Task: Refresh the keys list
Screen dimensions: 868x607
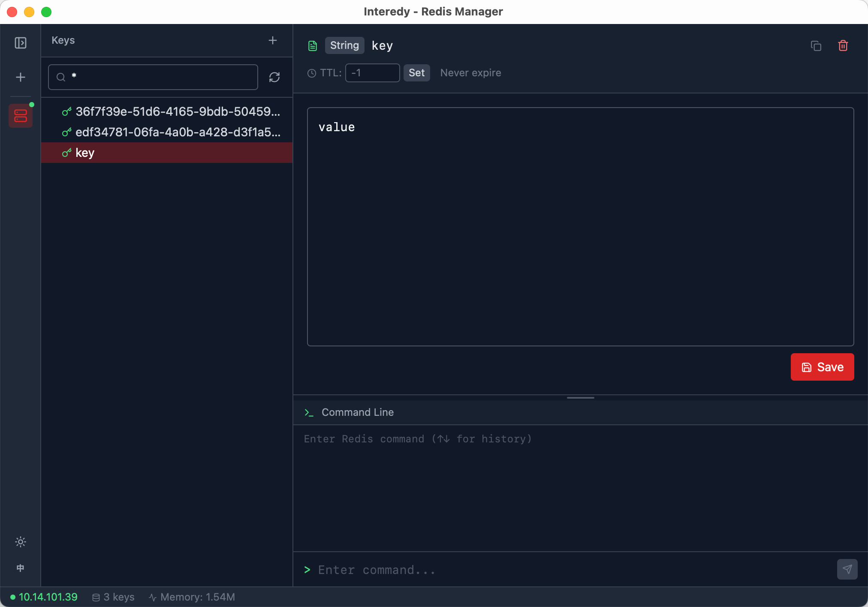Action: point(275,77)
